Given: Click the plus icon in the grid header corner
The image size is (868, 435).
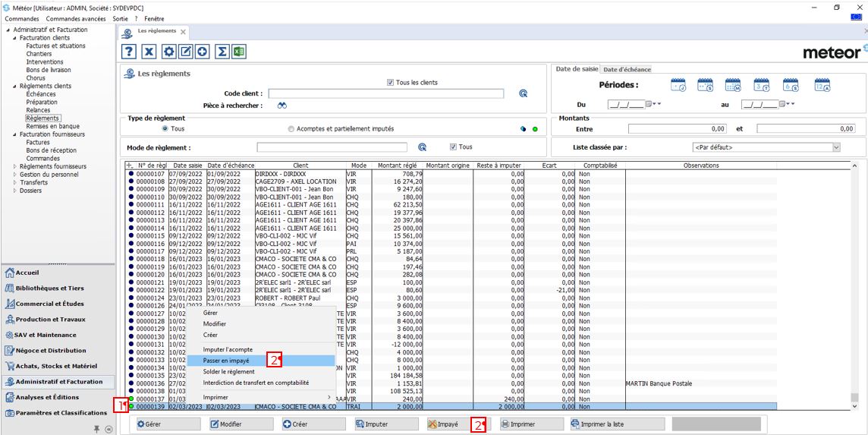Looking at the screenshot, I should pos(130,165).
